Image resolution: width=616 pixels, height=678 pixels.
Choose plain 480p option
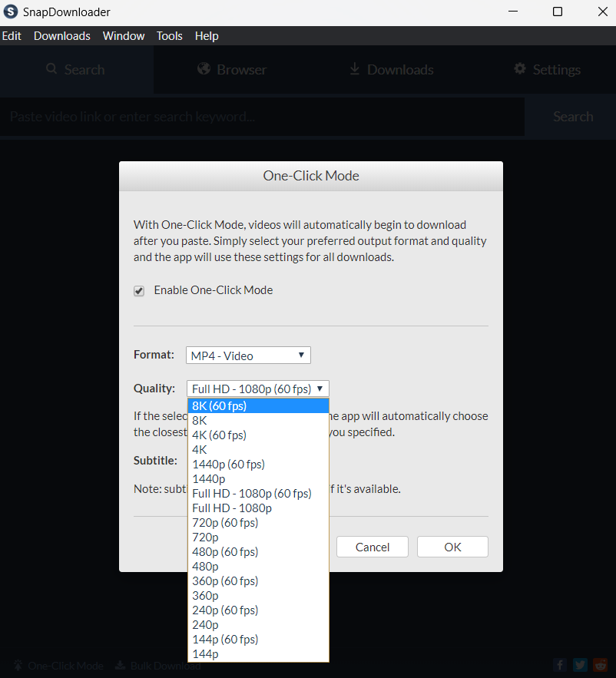pyautogui.click(x=258, y=567)
